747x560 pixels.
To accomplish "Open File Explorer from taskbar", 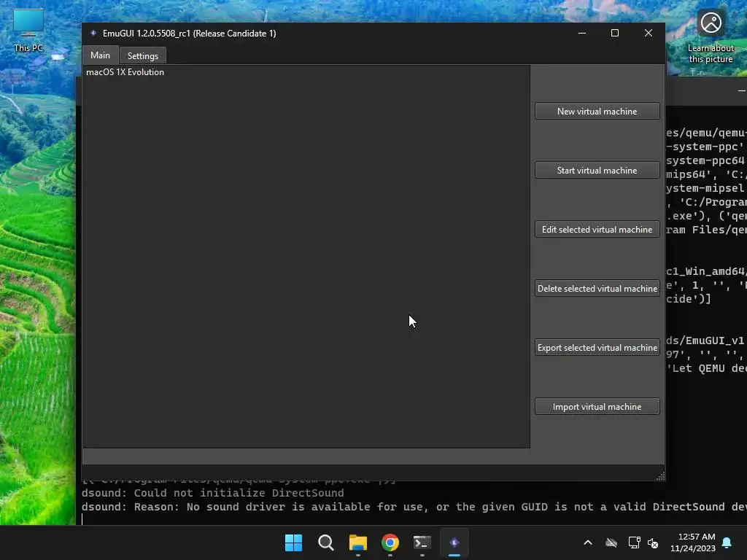I will 357,542.
